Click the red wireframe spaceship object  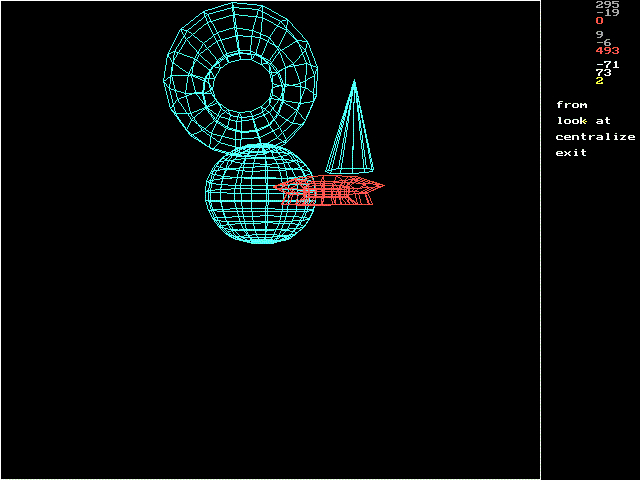[x=329, y=190]
